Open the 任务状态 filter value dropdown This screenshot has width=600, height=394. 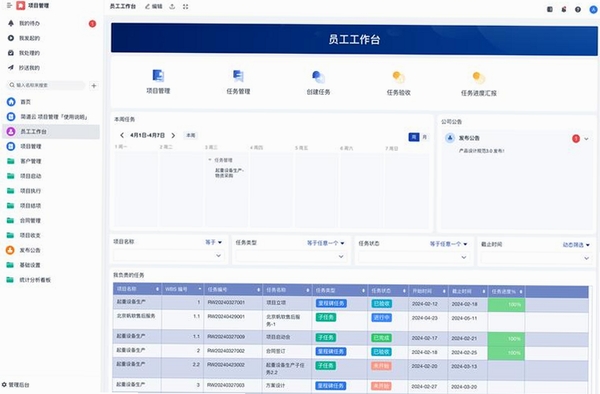pos(414,257)
